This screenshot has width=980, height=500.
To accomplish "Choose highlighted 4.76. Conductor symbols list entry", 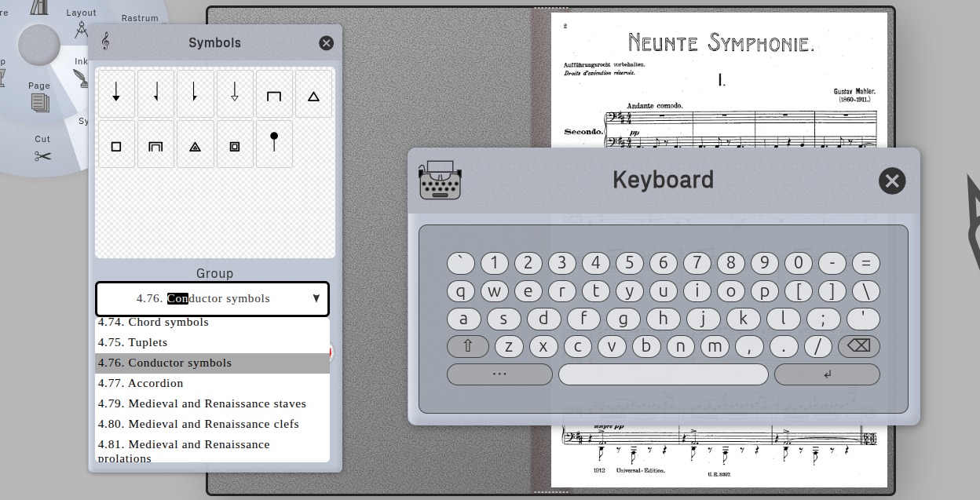I will [x=212, y=363].
